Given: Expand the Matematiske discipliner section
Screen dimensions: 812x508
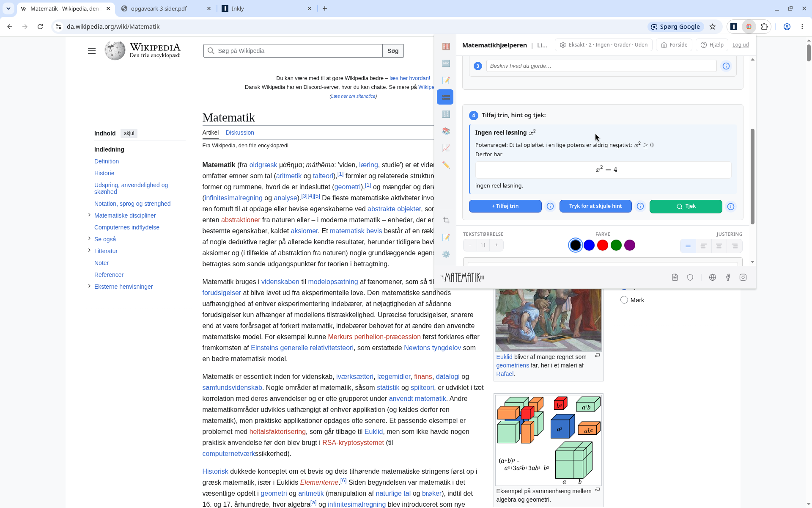Looking at the screenshot, I should [x=89, y=215].
